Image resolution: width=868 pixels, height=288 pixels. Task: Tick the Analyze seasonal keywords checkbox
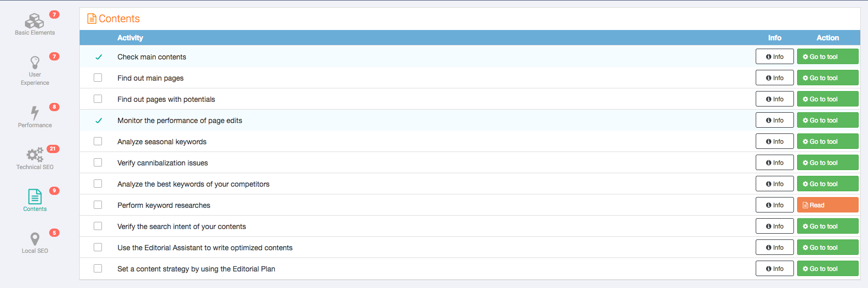[x=98, y=141]
